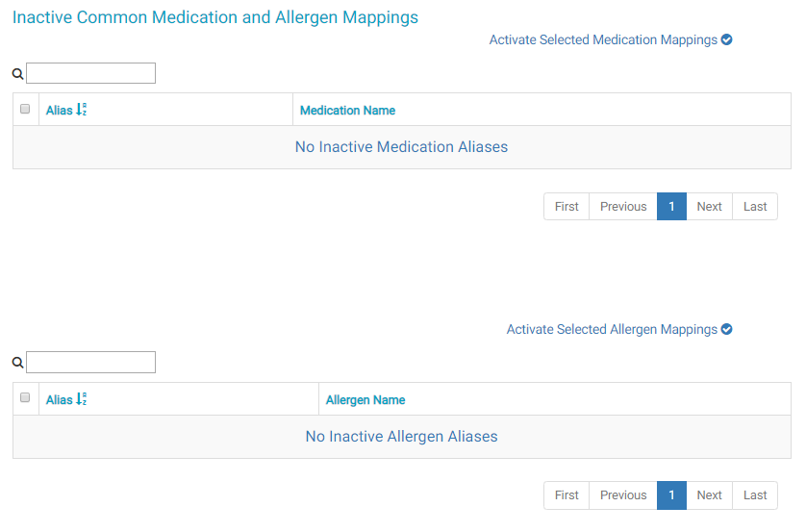Activate Selected Medication Mappings link
Screen dimensions: 806x532
click(603, 40)
